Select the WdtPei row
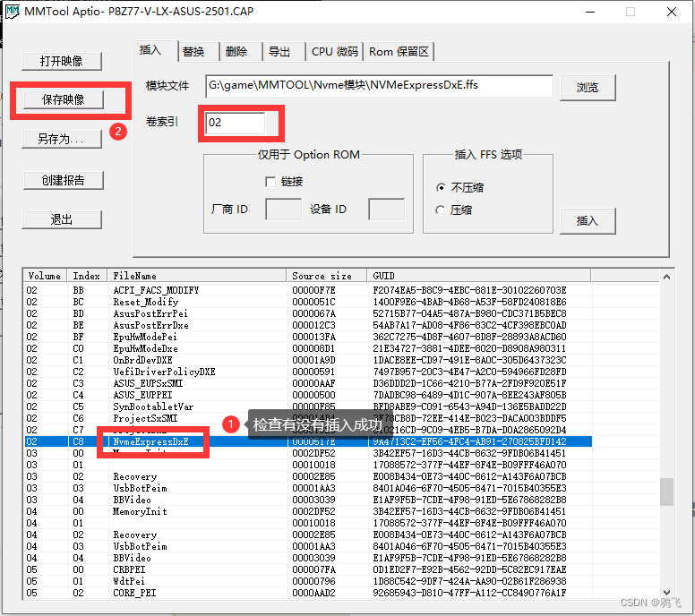Screen dimensions: 695x616 [307, 581]
